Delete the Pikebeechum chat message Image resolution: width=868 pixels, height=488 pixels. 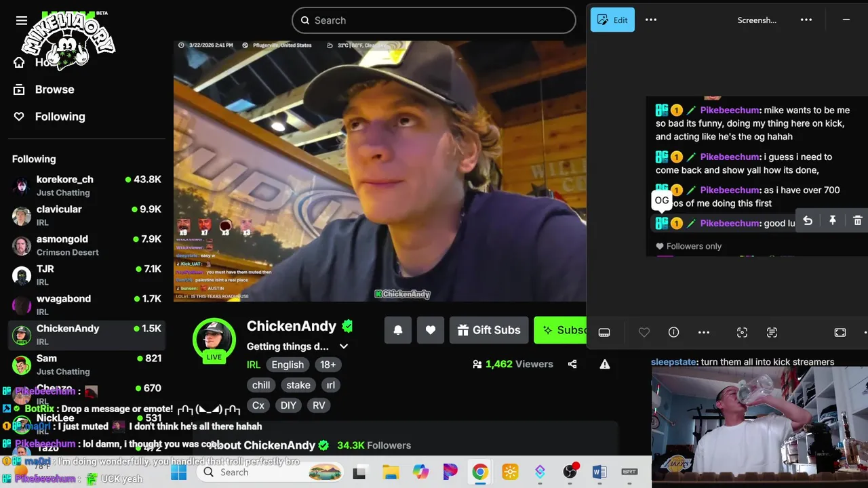857,221
